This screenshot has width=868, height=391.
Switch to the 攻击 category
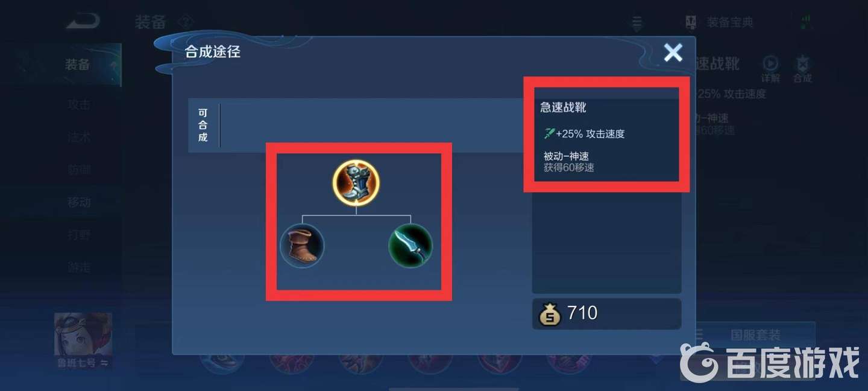[x=79, y=104]
